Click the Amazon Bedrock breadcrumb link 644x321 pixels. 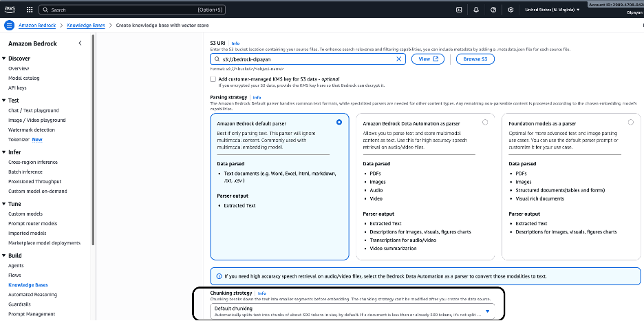coord(37,25)
